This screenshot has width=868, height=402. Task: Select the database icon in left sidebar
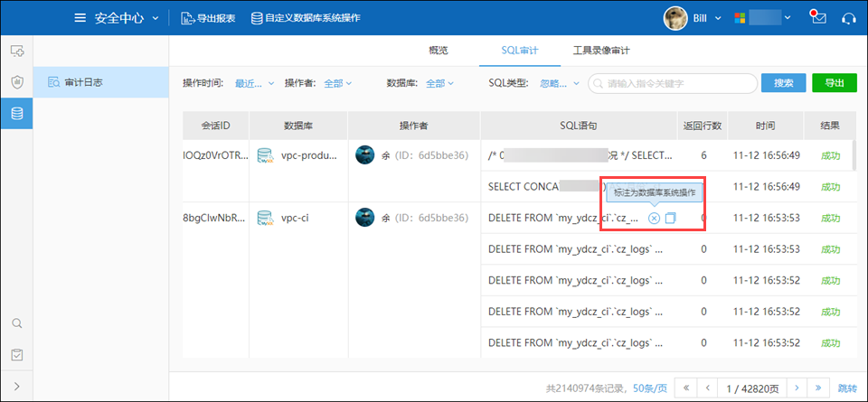(x=16, y=113)
